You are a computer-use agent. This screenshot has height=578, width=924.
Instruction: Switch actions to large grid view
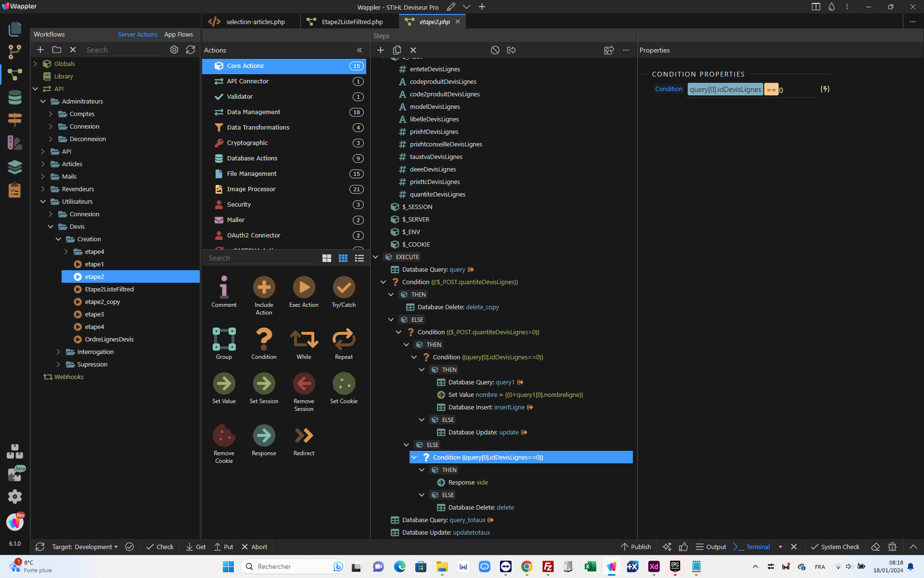[326, 258]
